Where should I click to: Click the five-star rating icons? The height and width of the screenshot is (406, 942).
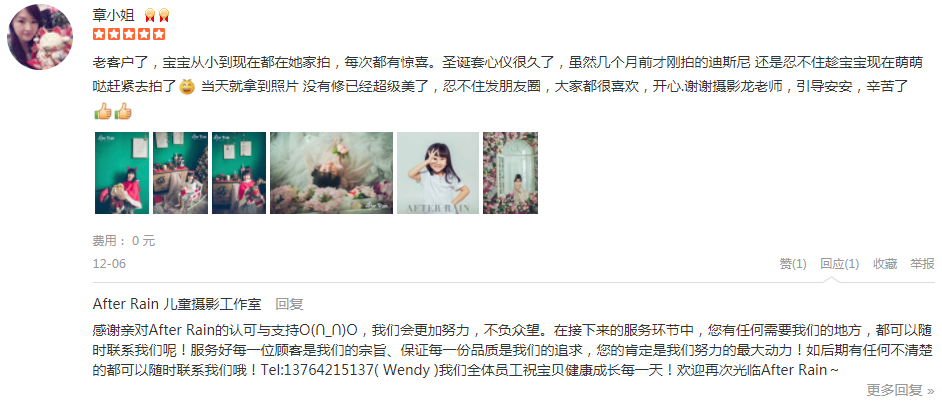pos(129,34)
